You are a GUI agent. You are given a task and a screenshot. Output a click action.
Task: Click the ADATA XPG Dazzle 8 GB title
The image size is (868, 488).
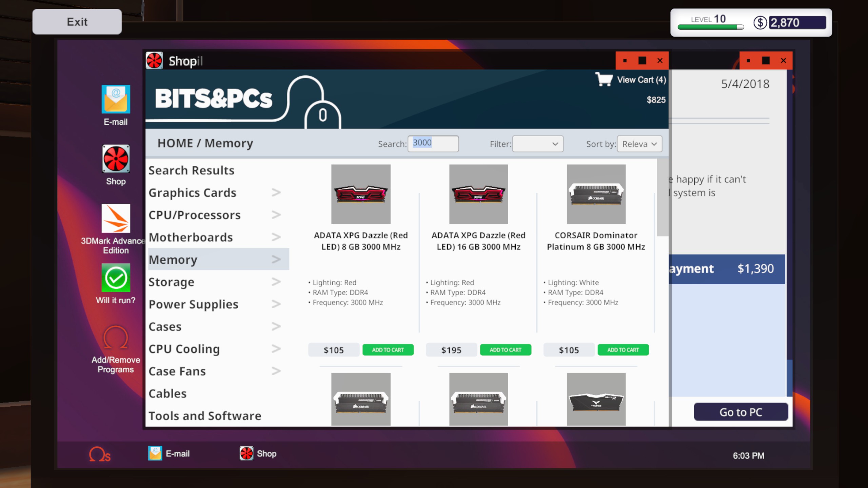pos(361,241)
